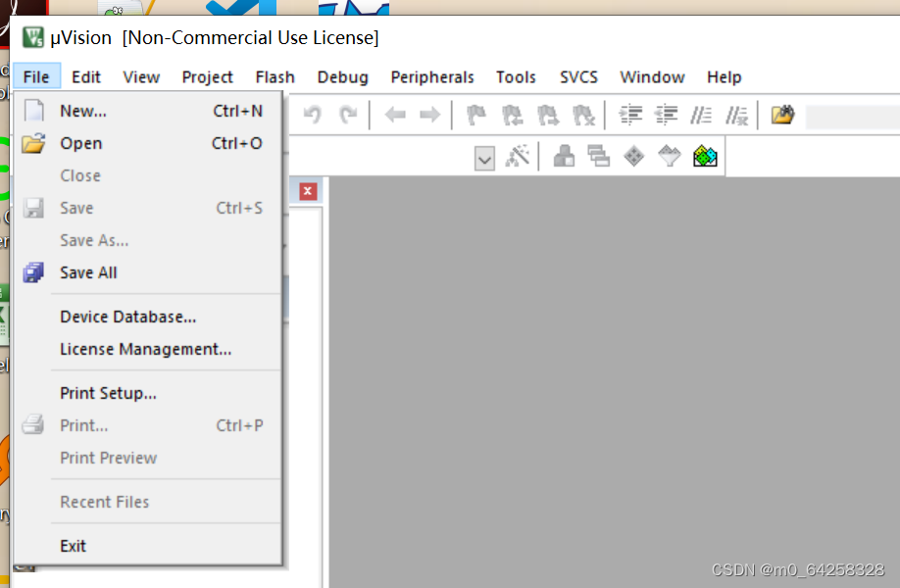The width and height of the screenshot is (900, 588).
Task: Open the View menu
Action: pyautogui.click(x=141, y=76)
